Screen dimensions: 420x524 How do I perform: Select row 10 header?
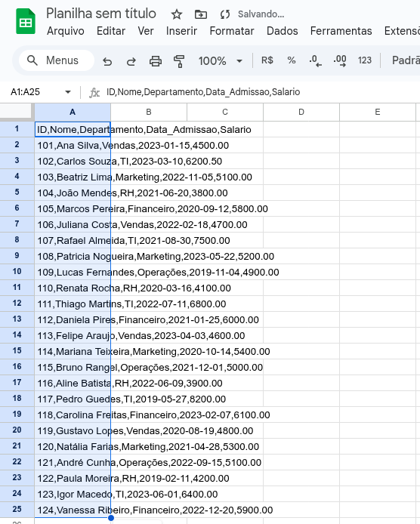[x=17, y=272]
